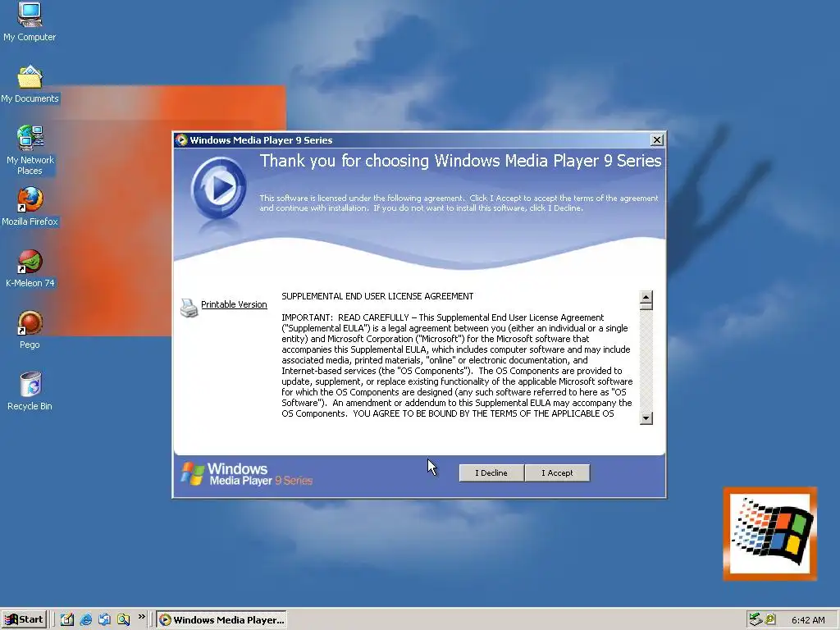Click the folder search Quick Launch icon
840x630 pixels.
pos(123,620)
